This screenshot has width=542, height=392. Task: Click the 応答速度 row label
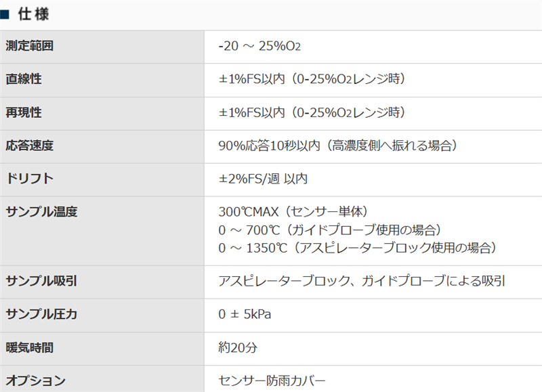pyautogui.click(x=29, y=146)
